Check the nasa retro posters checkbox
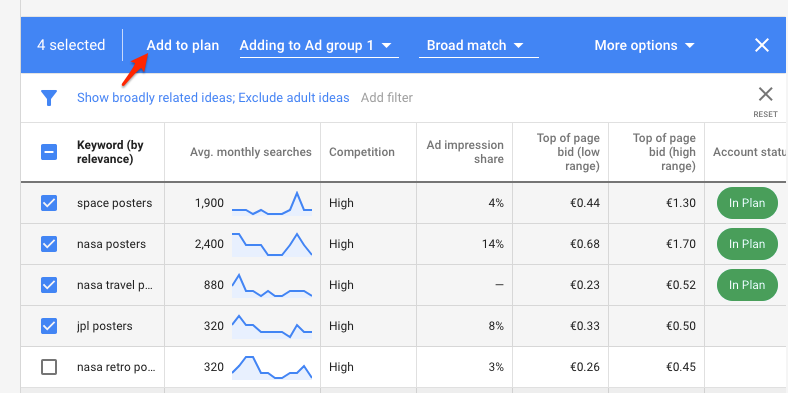788x393 pixels. coord(49,367)
